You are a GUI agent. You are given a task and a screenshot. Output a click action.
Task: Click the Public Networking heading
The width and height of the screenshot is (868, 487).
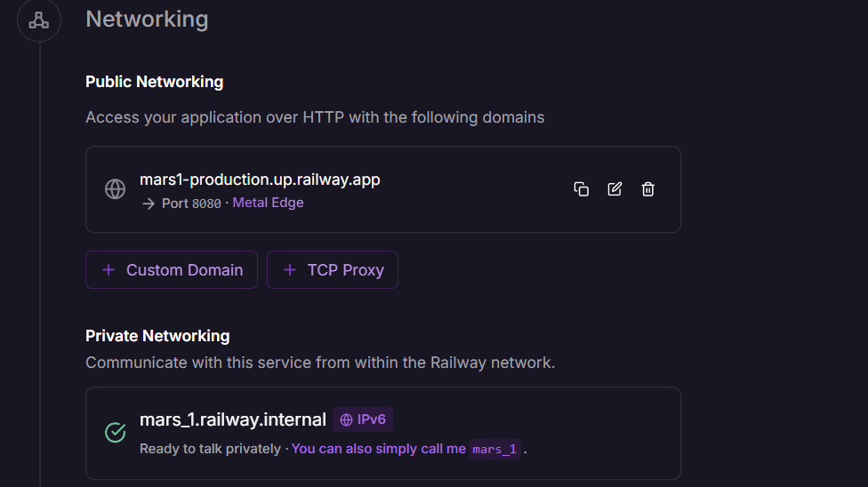tap(155, 82)
